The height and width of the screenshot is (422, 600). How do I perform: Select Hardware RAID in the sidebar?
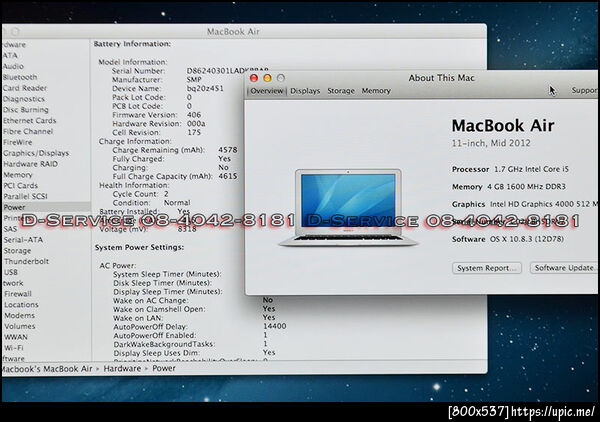click(x=30, y=164)
